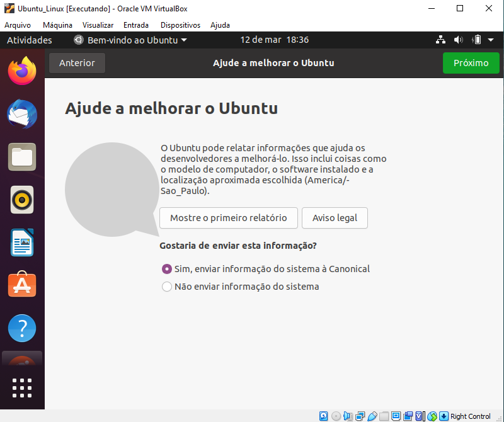Show applications grid at dock bottom
504x422 pixels.
[x=22, y=387]
